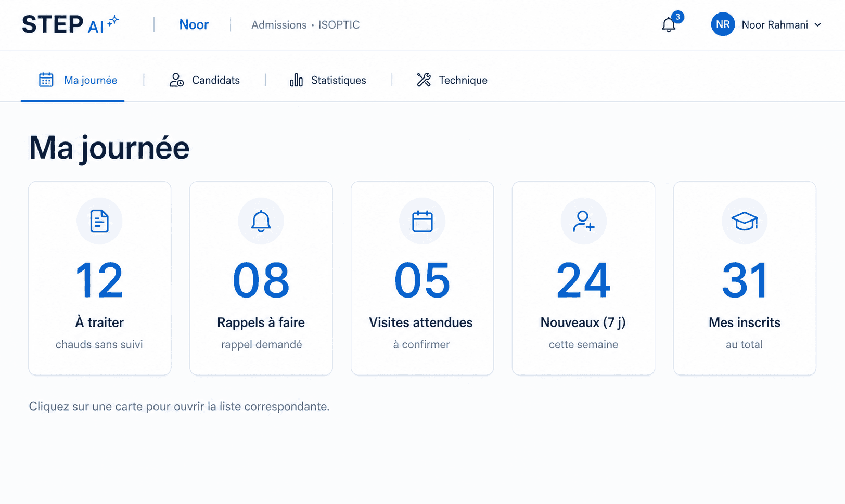Click the 'Rappels à faire' label
The height and width of the screenshot is (504, 845).
click(x=261, y=322)
